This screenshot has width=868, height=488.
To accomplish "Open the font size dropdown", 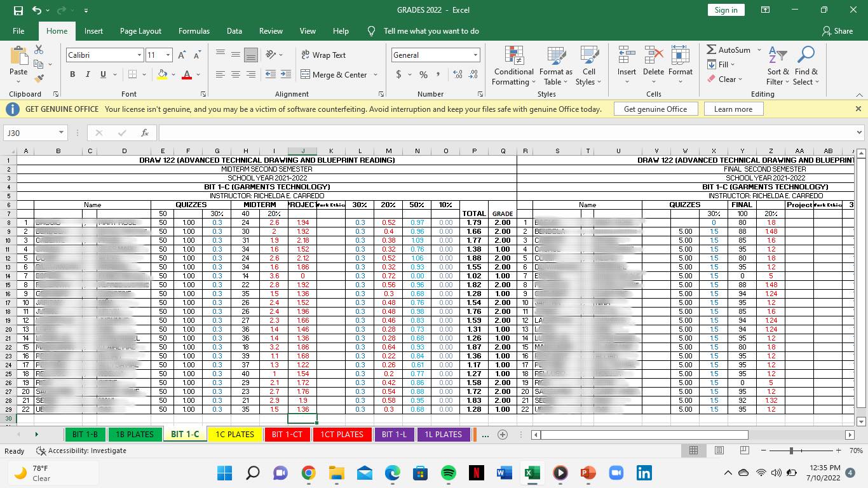I will click(x=168, y=55).
